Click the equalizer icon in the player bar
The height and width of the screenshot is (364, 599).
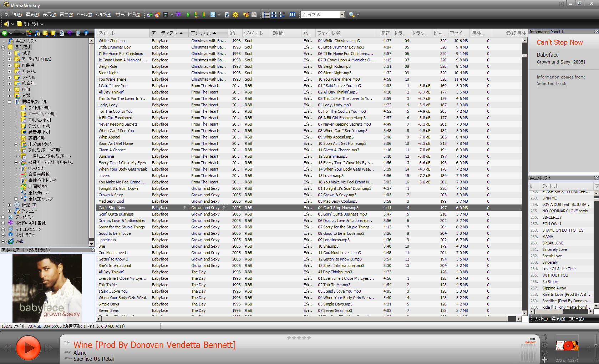(544, 353)
